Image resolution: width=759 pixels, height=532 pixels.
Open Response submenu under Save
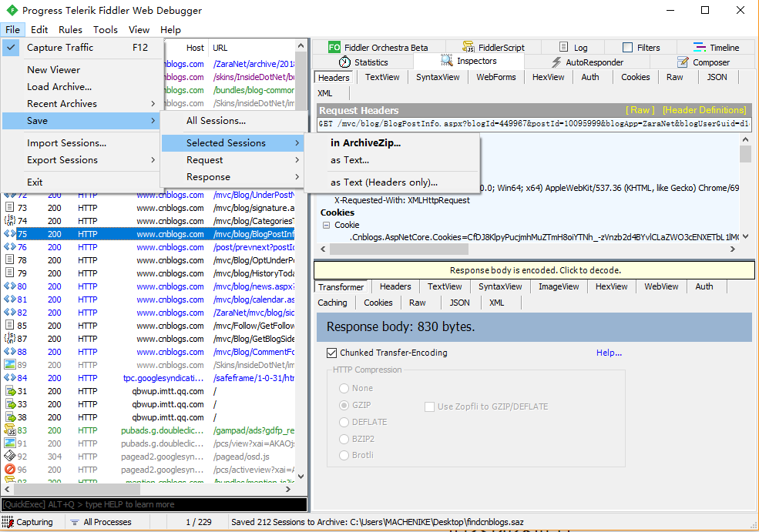[233, 176]
